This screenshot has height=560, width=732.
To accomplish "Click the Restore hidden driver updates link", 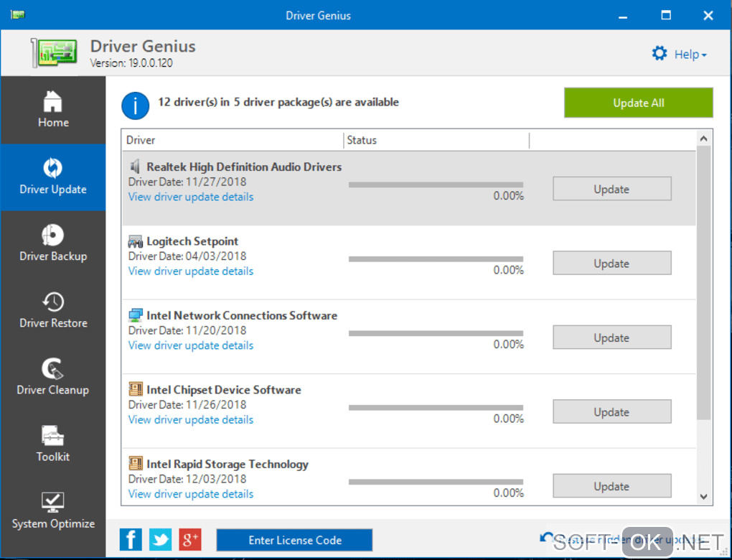I will click(623, 539).
